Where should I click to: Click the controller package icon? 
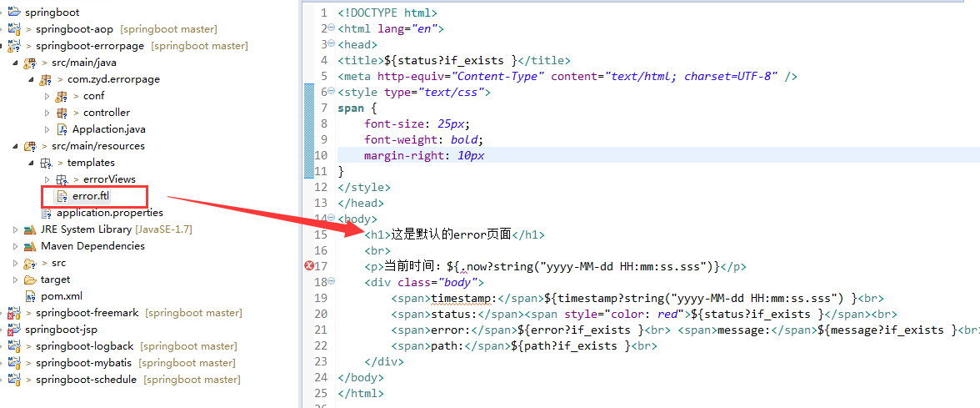[61, 113]
